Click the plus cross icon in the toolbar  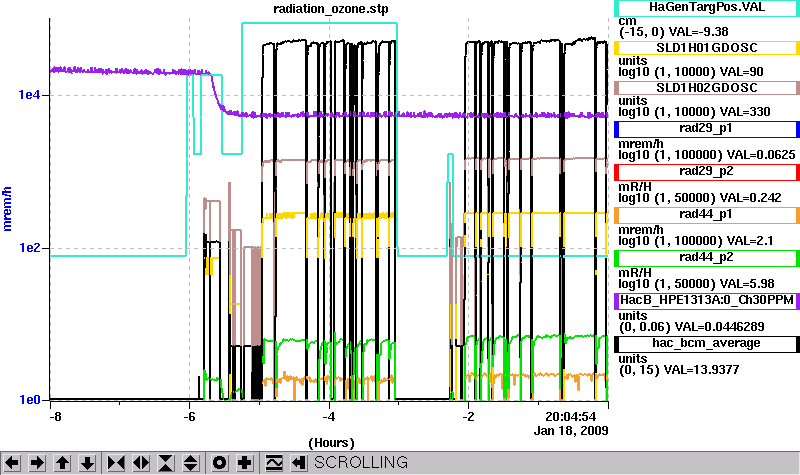(x=245, y=463)
